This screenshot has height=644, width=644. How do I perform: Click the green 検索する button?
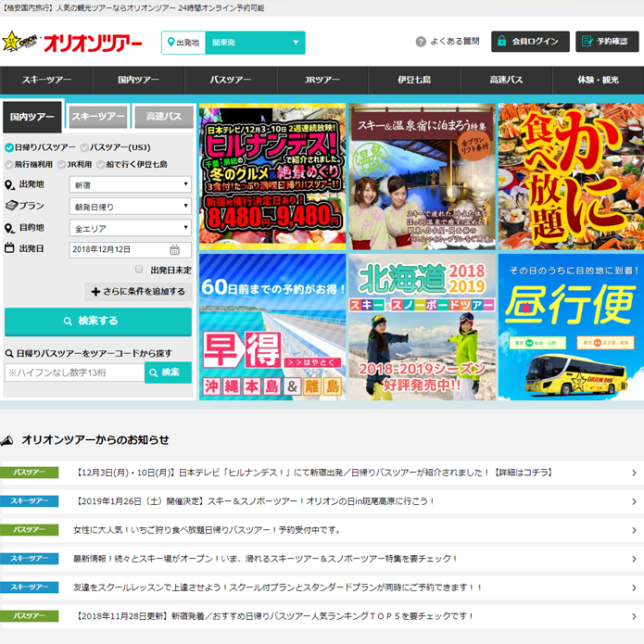[98, 322]
